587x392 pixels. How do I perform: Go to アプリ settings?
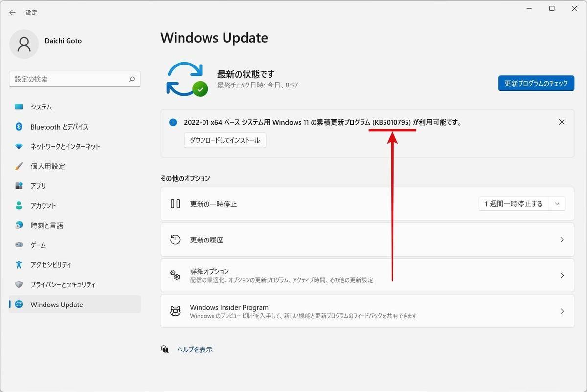click(75, 186)
